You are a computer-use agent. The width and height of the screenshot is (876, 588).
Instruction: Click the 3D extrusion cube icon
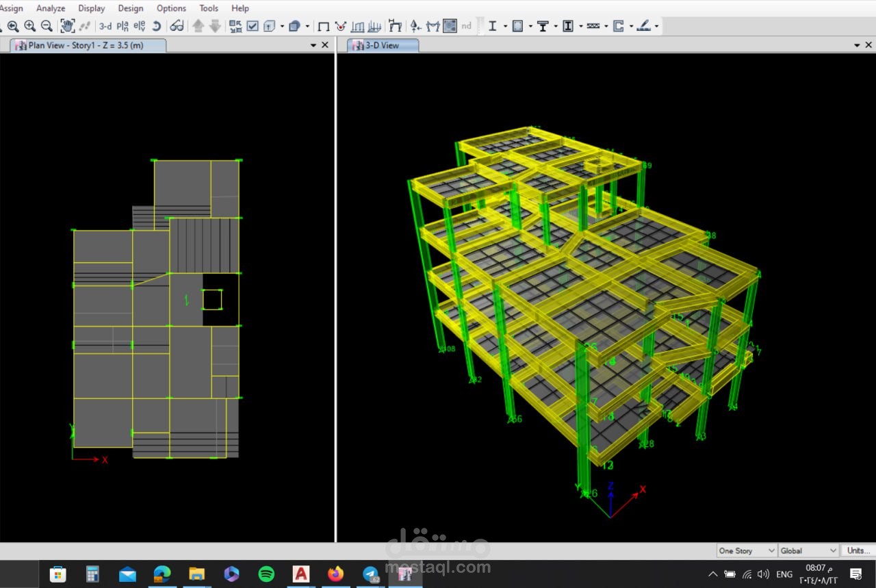[x=295, y=26]
